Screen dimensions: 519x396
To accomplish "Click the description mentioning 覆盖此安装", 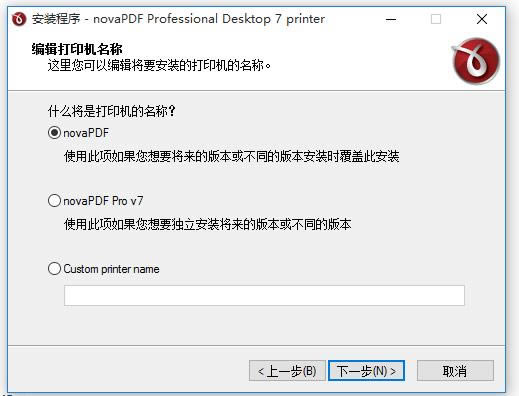I will pyautogui.click(x=232, y=156).
